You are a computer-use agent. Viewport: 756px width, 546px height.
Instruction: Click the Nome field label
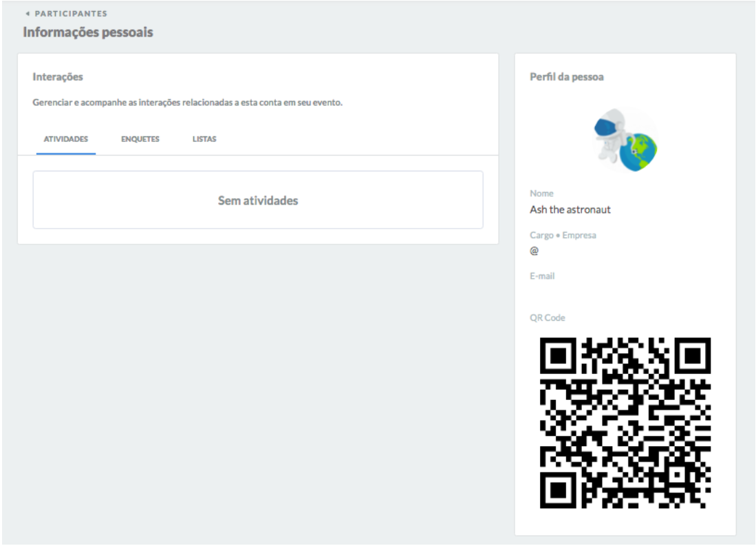click(x=541, y=193)
